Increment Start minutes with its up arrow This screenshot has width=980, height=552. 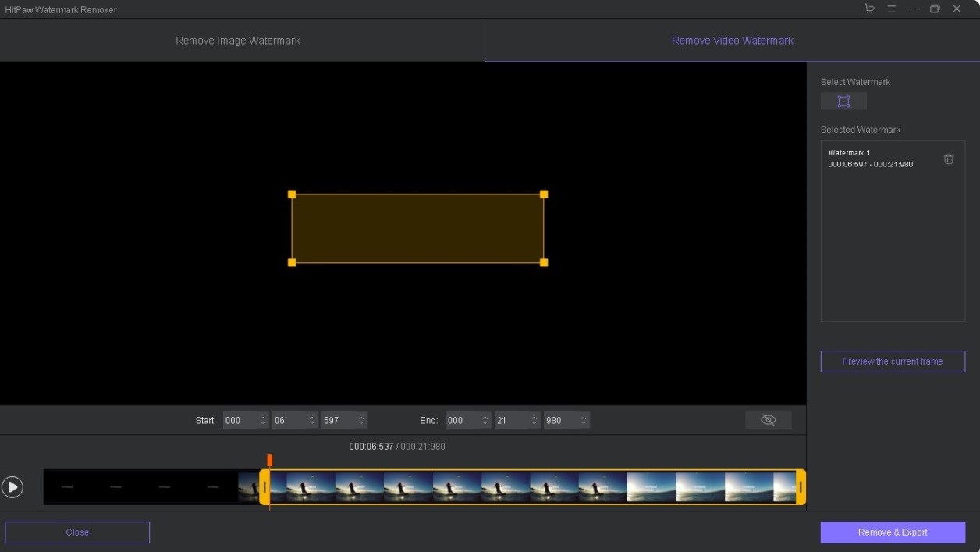pyautogui.click(x=261, y=417)
